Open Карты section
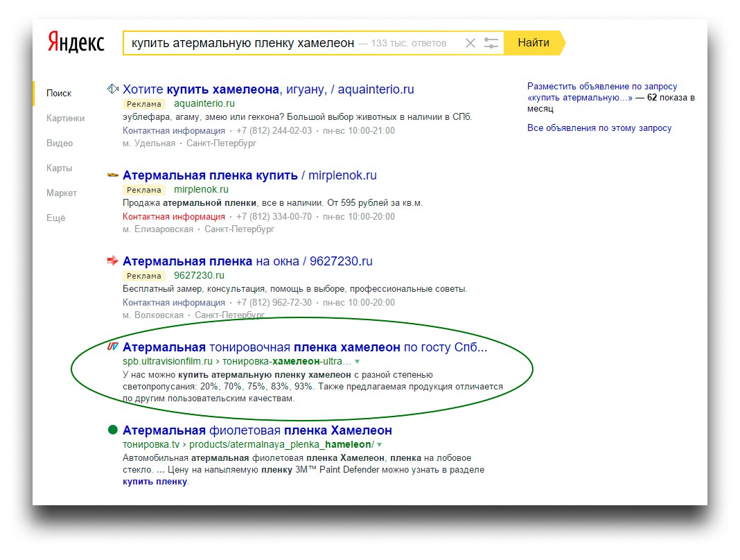Viewport: 740px width, 560px height. 60,168
